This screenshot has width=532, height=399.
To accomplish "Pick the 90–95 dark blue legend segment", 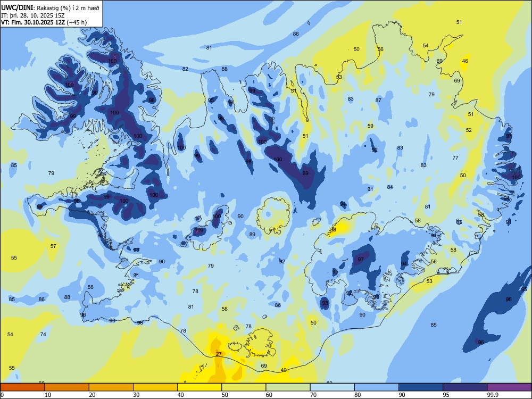I will tap(421, 387).
